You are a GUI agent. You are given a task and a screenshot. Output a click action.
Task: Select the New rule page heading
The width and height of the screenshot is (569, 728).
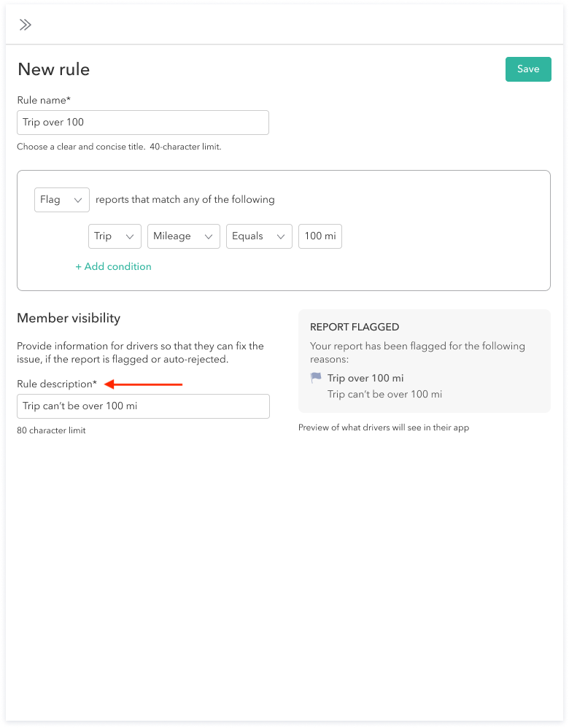54,69
